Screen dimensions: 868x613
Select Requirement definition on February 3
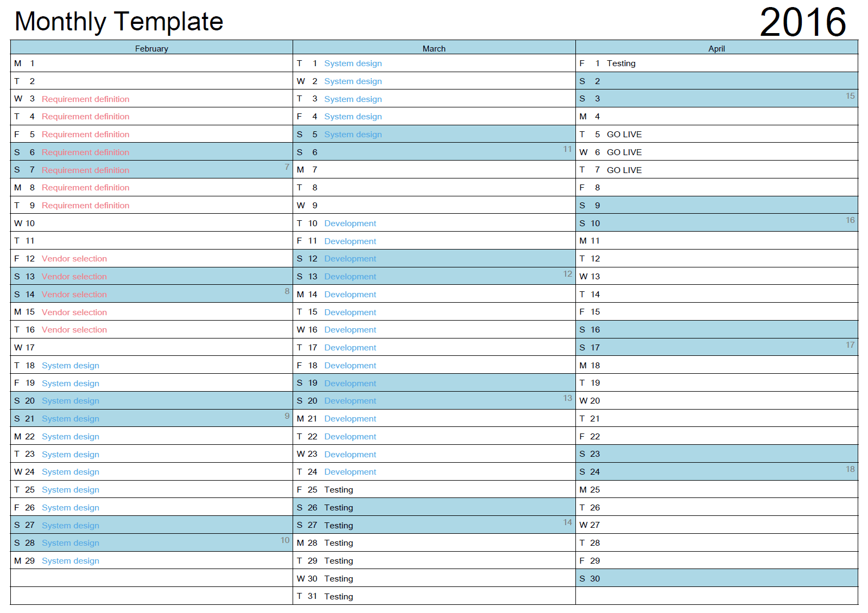tap(85, 99)
